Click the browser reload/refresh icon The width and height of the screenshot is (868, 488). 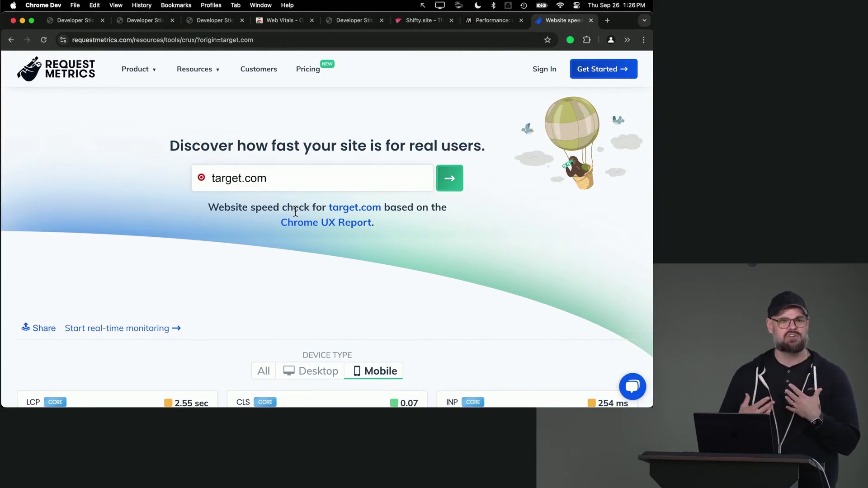click(43, 40)
